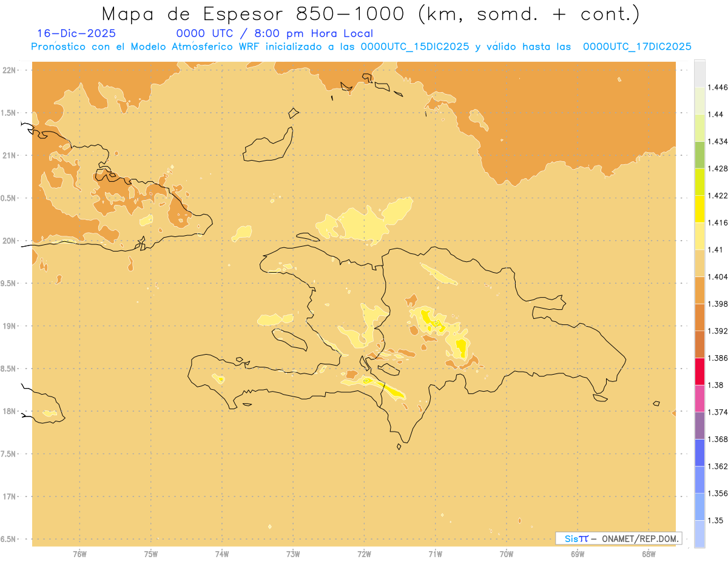Click the latitude label '20N'
728x562 pixels.
point(10,241)
